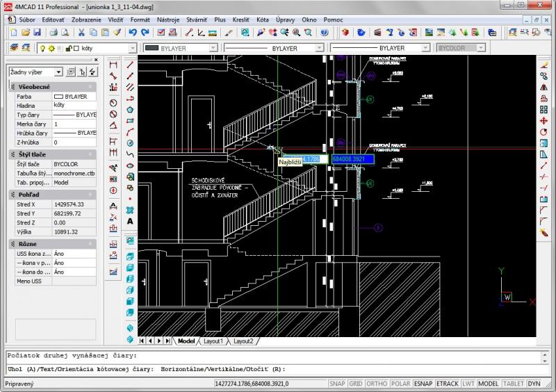Screen dimensions: 556x392
Task: Expand the 'Žiadny výber' selection dropdown
Action: pyautogui.click(x=58, y=72)
